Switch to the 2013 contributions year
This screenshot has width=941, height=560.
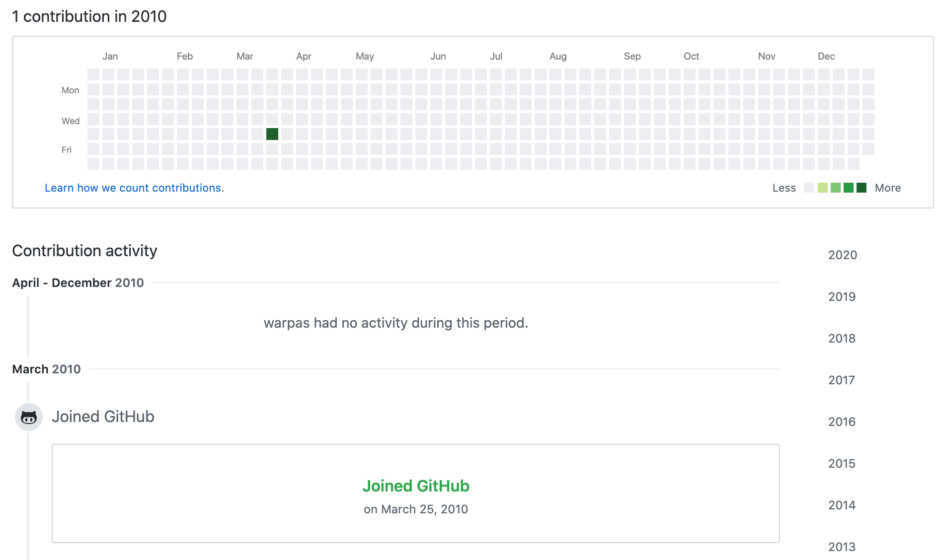[842, 547]
